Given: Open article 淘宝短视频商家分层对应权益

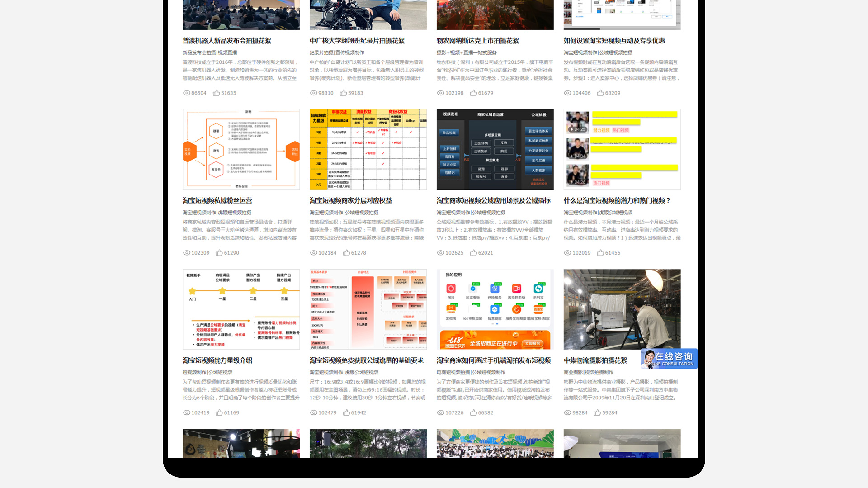Looking at the screenshot, I should [x=351, y=200].
